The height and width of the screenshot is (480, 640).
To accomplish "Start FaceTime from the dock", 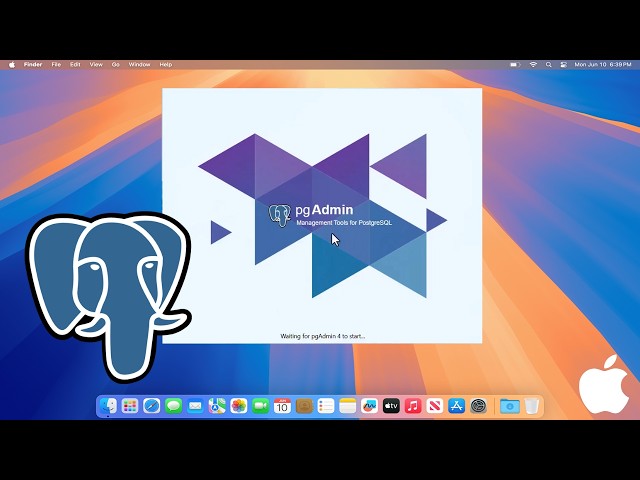I will tap(260, 406).
